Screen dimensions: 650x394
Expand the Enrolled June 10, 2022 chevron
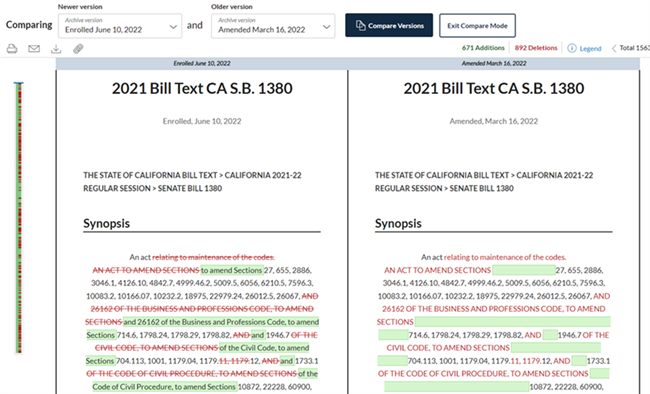(x=173, y=27)
